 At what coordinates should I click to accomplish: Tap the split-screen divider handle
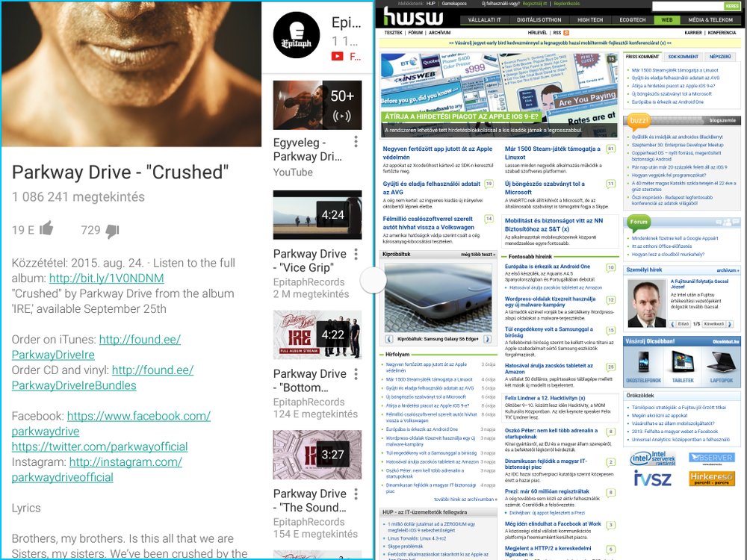coord(373,281)
